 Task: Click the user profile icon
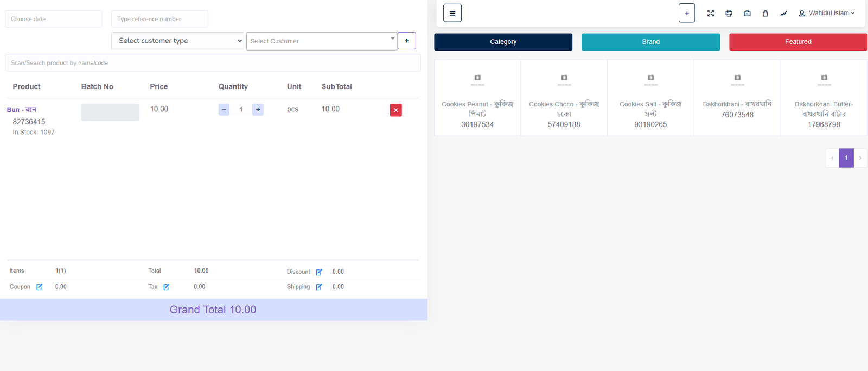click(801, 13)
